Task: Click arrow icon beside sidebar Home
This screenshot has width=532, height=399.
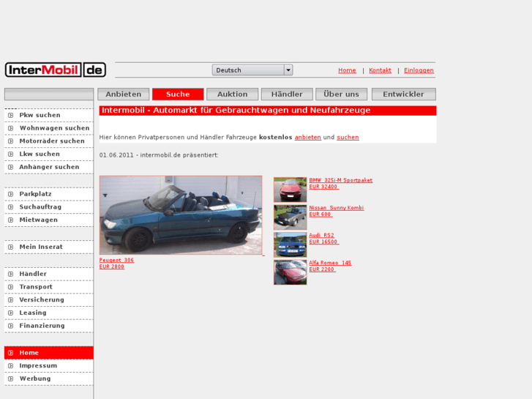Action: (x=10, y=353)
